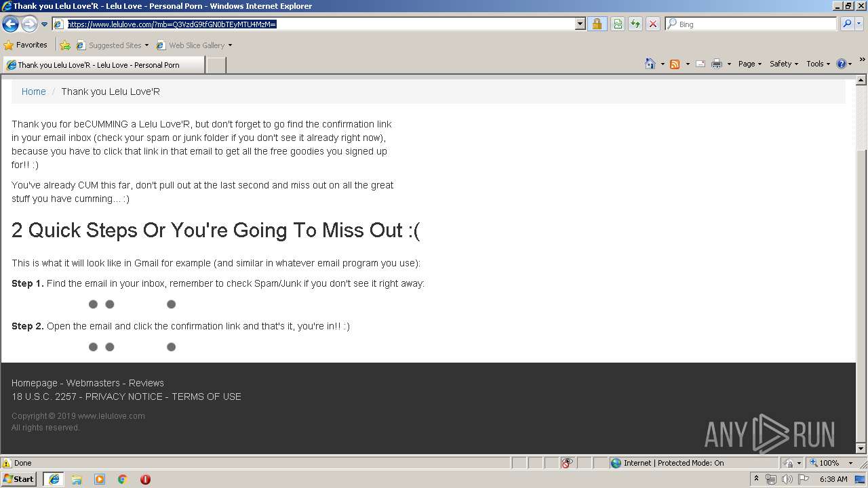Click the page scrollbar down arrow

coord(862,448)
